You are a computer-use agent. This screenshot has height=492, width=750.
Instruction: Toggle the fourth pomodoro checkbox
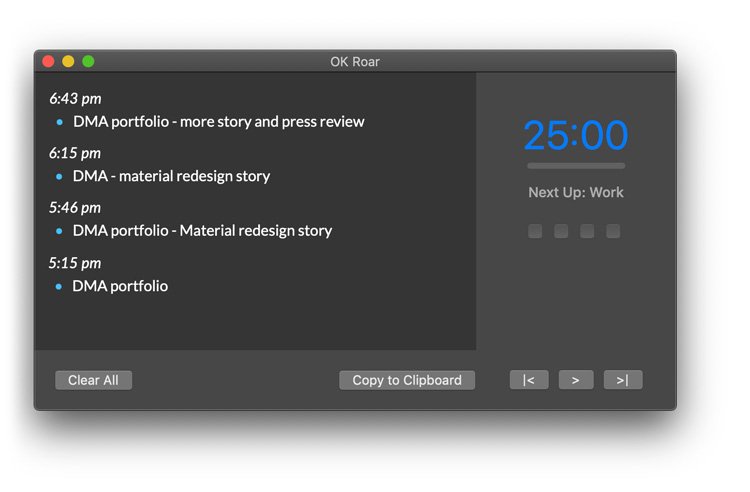(x=613, y=231)
